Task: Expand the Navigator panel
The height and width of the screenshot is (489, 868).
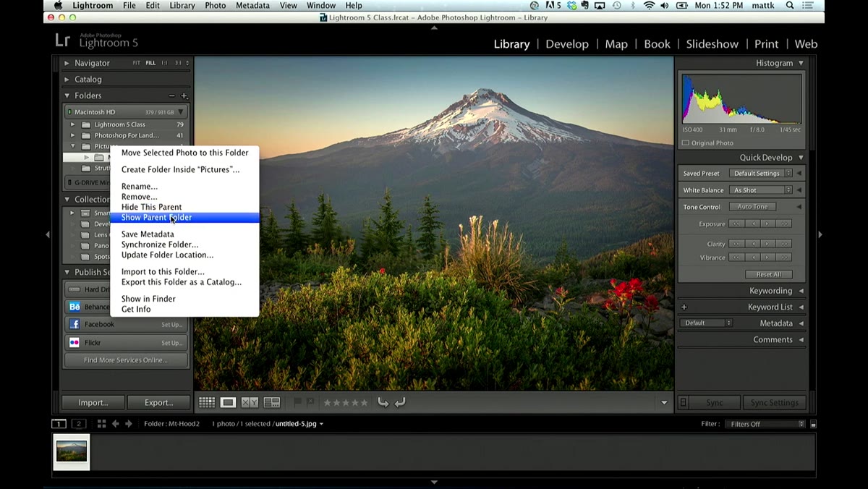Action: 67,63
